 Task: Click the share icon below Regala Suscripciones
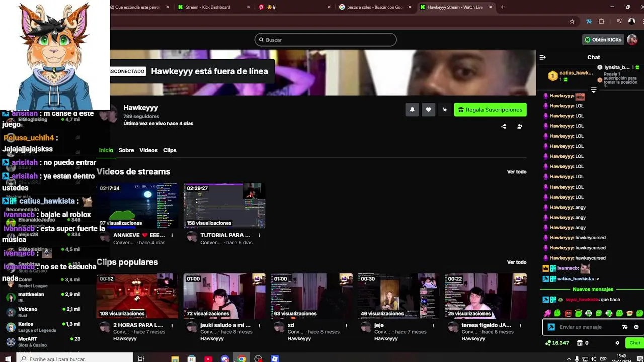pyautogui.click(x=504, y=126)
